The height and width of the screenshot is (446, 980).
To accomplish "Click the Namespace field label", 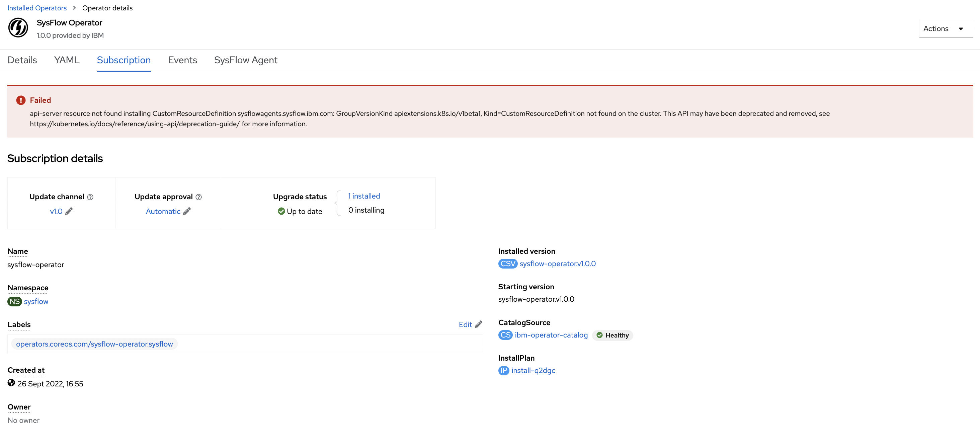I will [x=28, y=288].
